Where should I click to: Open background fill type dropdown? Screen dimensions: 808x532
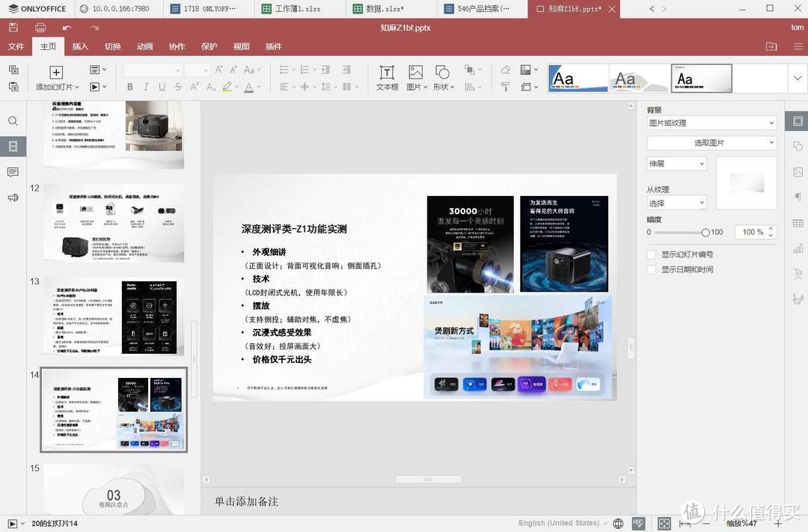point(711,123)
